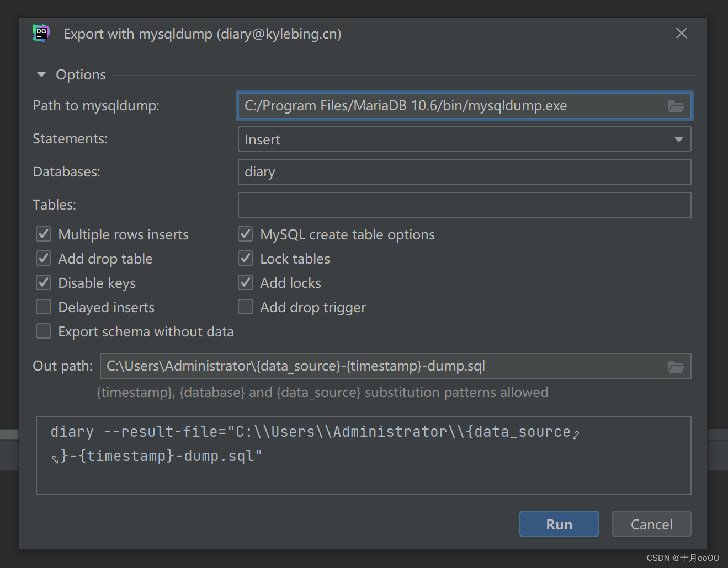Browse for mysqldump executable folder icon
This screenshot has height=568, width=728.
676,106
